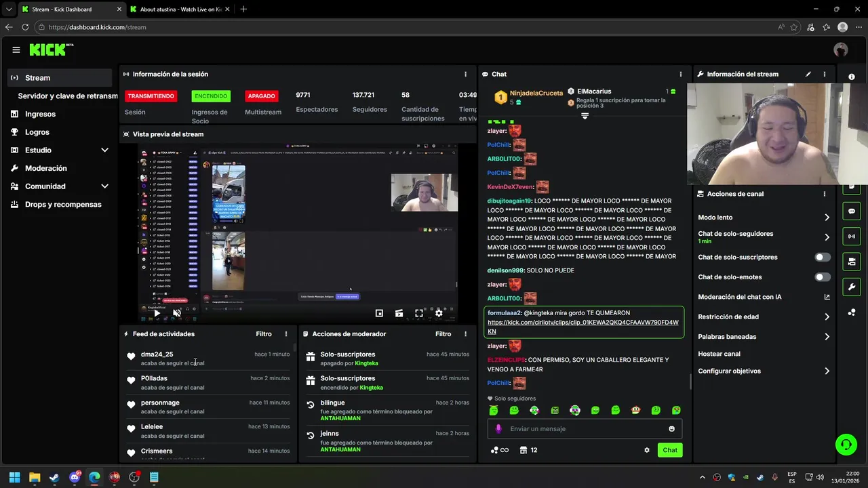Open options menu of Información del stream

825,74
